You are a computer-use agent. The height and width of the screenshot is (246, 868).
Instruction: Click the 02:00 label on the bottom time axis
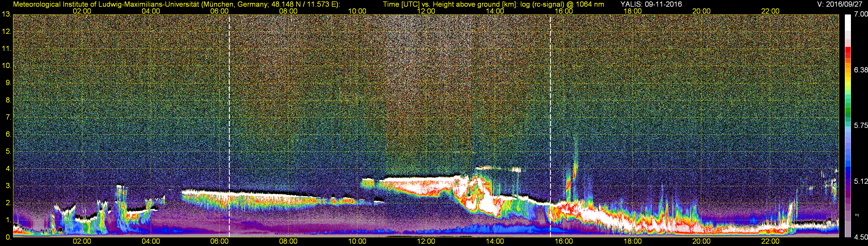point(82,241)
